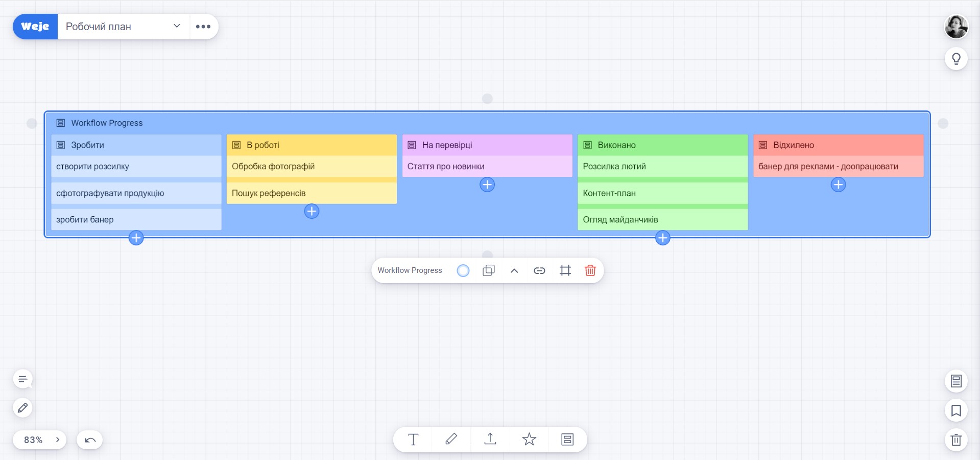Screen dimensions: 980x460
Task: Add a card to the Зробити column
Action: 136,238
